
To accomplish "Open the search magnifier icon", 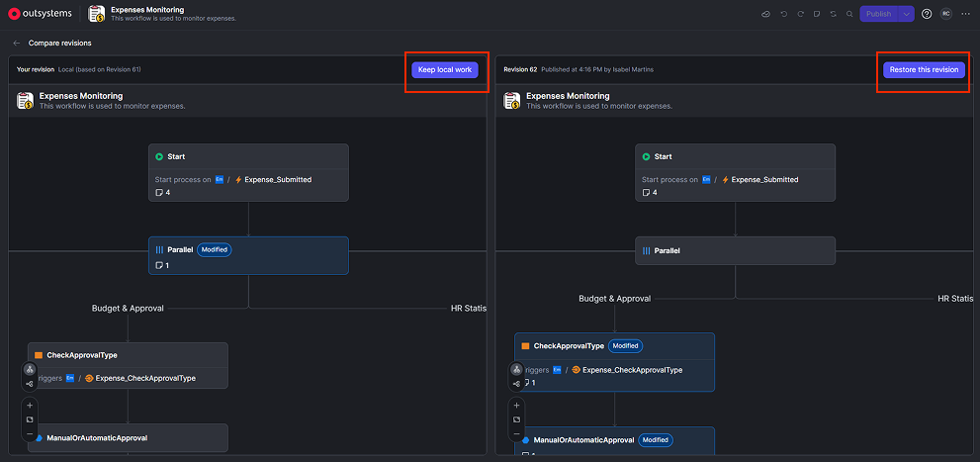I will 849,14.
